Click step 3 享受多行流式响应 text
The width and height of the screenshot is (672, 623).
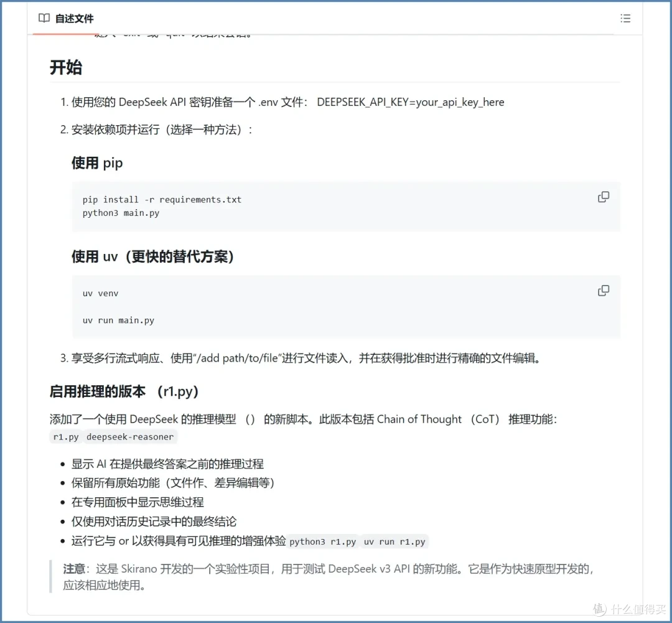click(306, 358)
